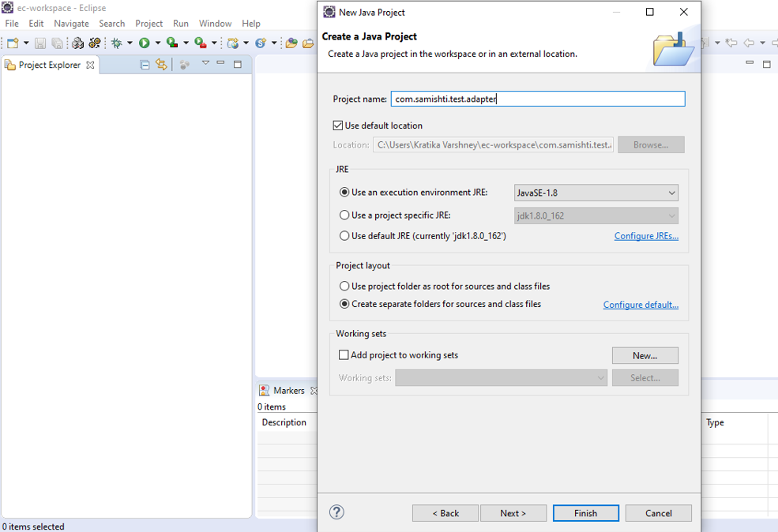Click the Save toolbar icon
This screenshot has width=778, height=532.
tap(40, 43)
